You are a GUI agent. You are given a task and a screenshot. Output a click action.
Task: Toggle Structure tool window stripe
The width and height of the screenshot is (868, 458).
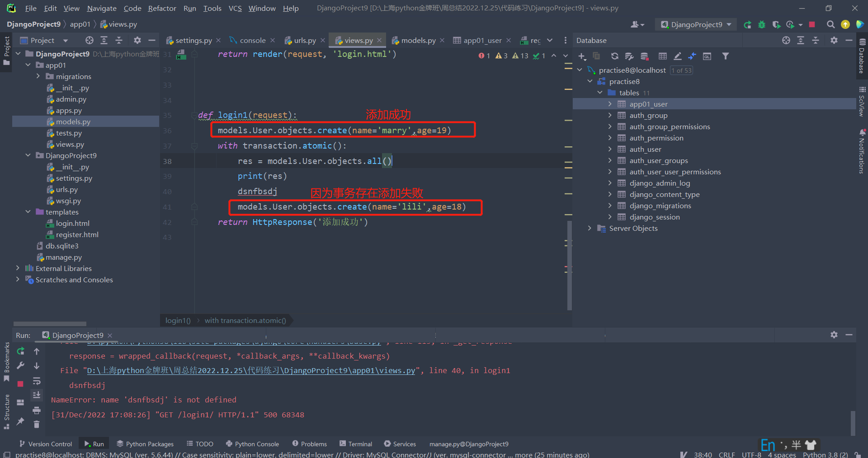6,411
